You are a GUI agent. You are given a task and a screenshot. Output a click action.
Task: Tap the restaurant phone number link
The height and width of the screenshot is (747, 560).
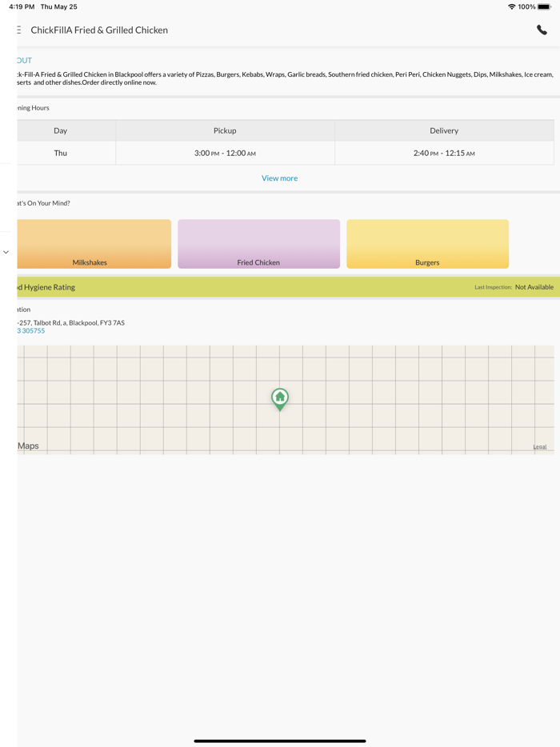coord(31,330)
